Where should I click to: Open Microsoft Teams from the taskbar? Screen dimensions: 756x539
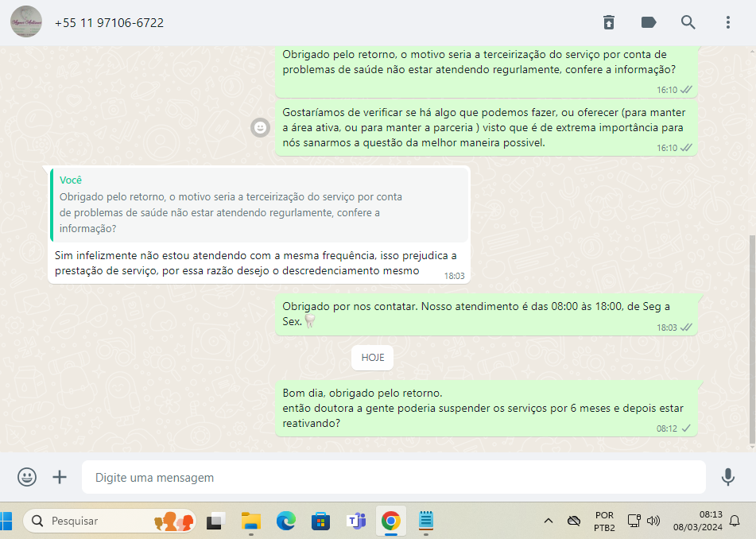[355, 521]
